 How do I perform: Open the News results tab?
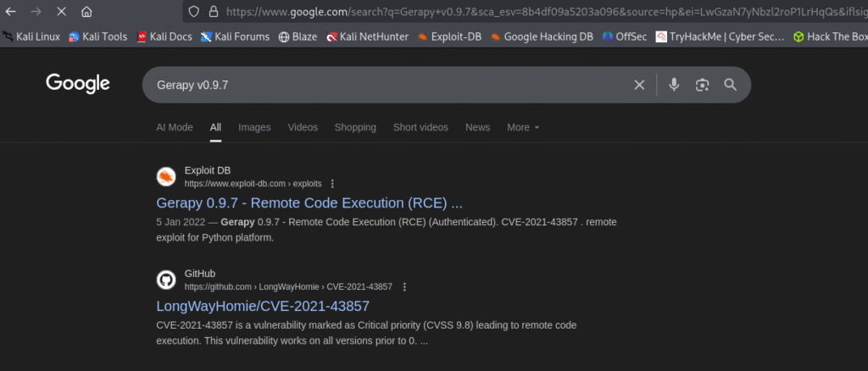(477, 127)
